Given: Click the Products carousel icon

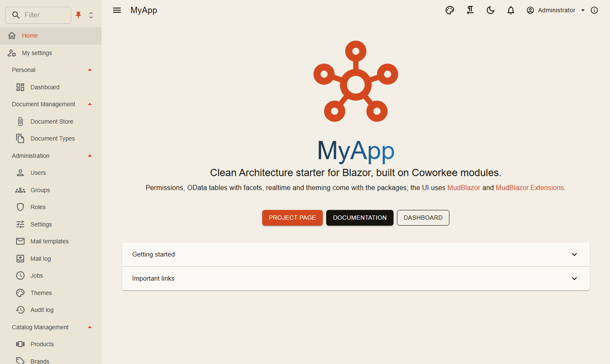Looking at the screenshot, I should click(x=20, y=344).
